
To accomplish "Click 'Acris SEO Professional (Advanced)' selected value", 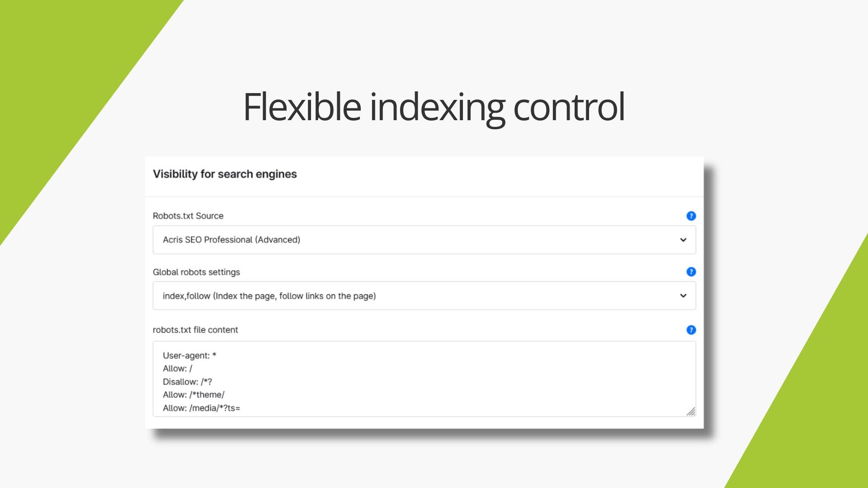I will pyautogui.click(x=231, y=240).
